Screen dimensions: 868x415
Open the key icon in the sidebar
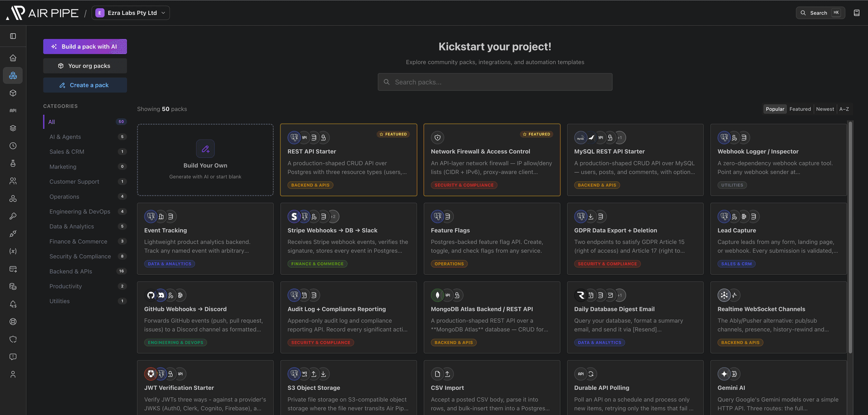click(13, 216)
